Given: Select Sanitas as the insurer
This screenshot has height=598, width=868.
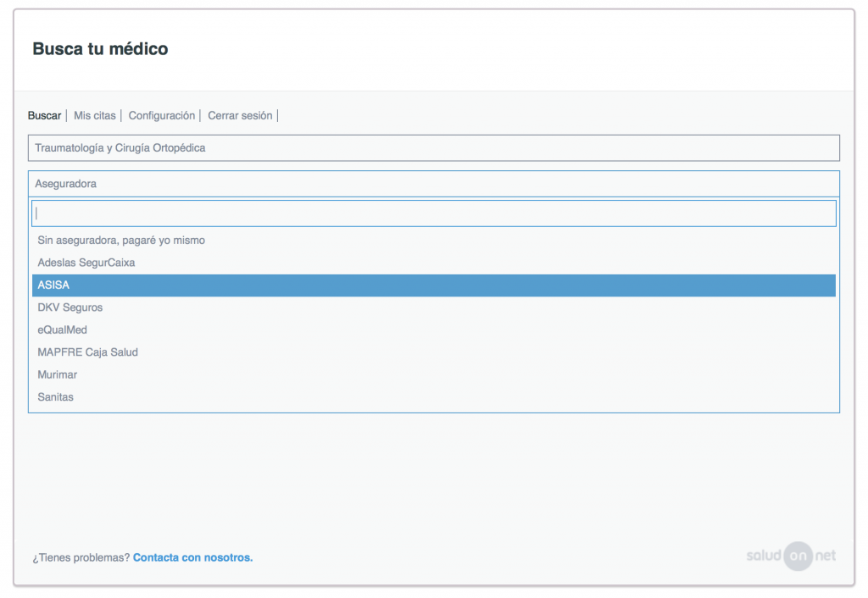Looking at the screenshot, I should 433,397.
